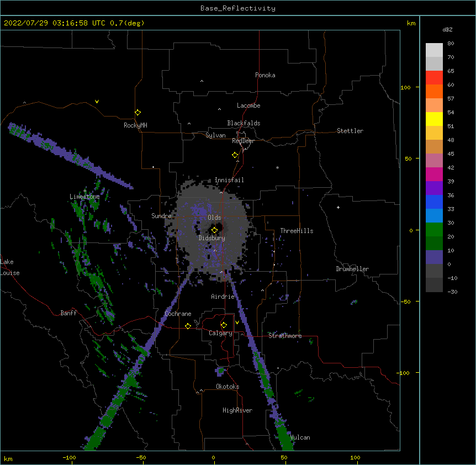Click the Airdrie city label
The width and height of the screenshot is (476, 465).
pos(223,297)
